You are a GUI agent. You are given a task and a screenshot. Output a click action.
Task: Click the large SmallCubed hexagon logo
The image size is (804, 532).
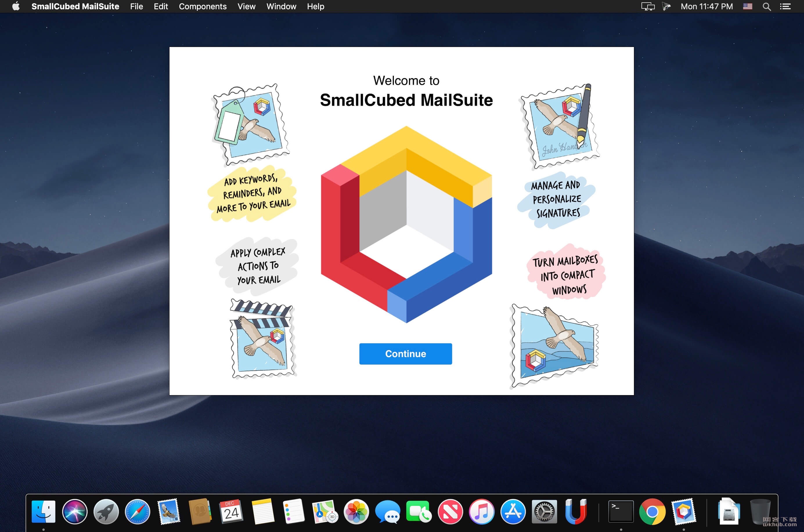tap(406, 224)
